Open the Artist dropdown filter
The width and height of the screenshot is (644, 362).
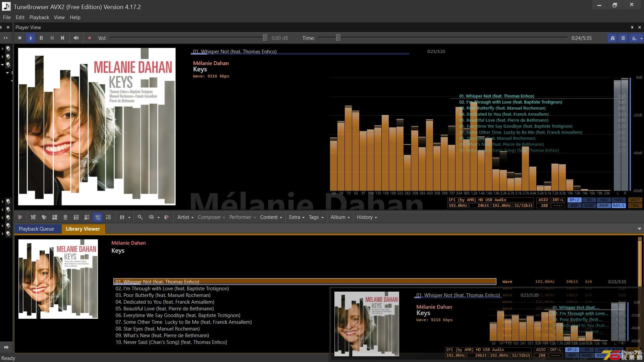pyautogui.click(x=185, y=217)
